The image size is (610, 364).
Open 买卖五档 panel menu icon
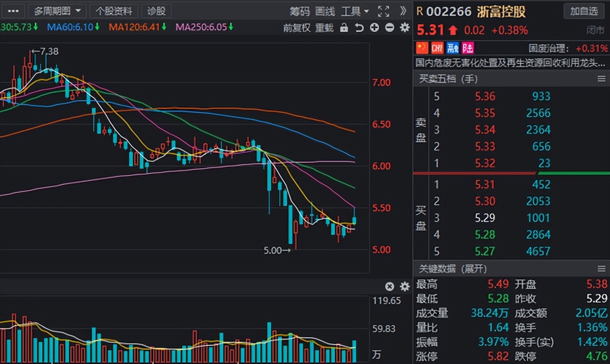(601, 79)
